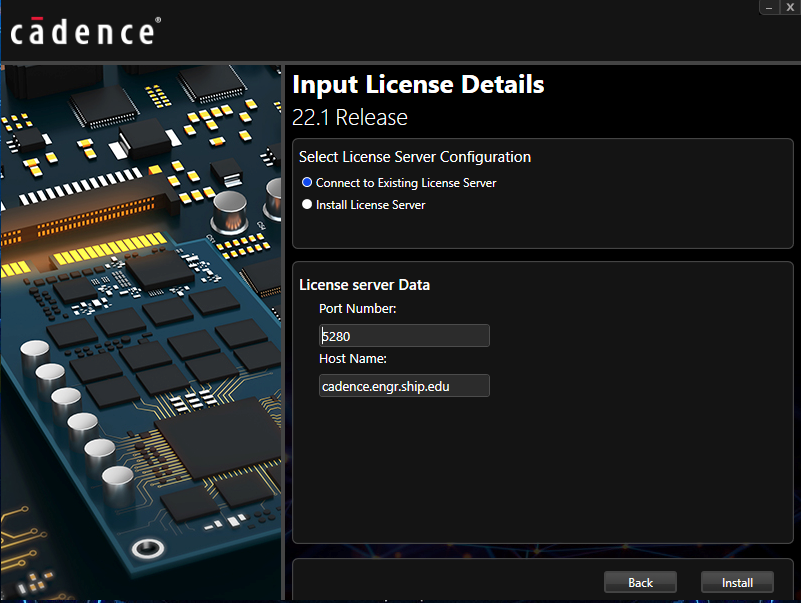Focus the Host Name text box
801x603 pixels.
(404, 386)
